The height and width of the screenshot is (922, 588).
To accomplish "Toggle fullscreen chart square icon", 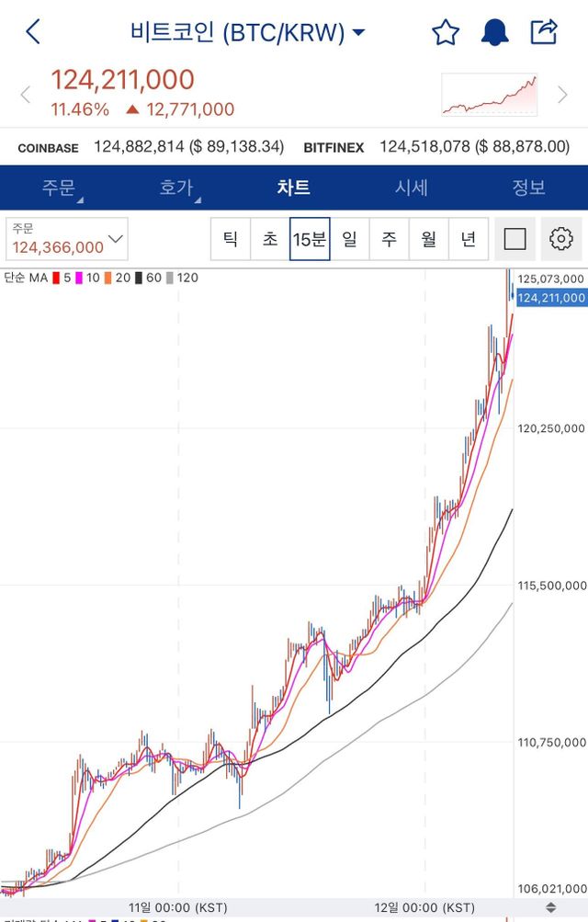I will coord(515,239).
